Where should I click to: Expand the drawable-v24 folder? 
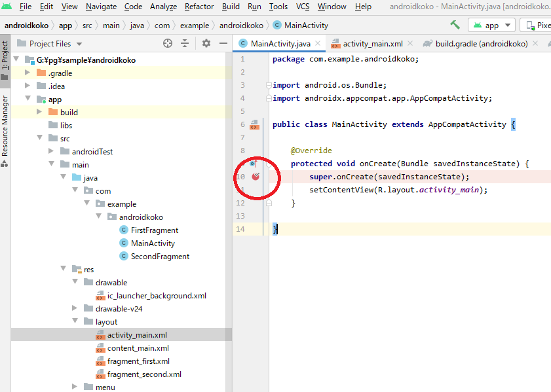coord(75,308)
